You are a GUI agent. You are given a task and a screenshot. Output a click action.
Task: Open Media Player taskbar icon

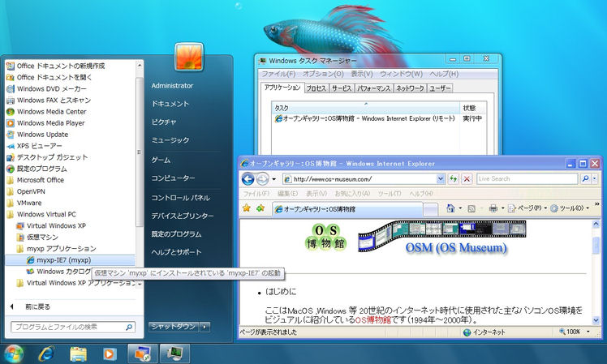[110, 353]
